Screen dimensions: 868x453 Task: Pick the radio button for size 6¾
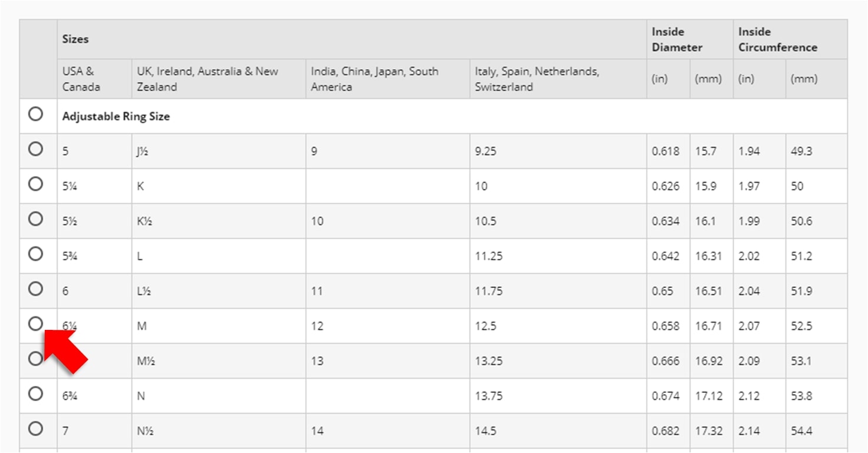point(35,394)
